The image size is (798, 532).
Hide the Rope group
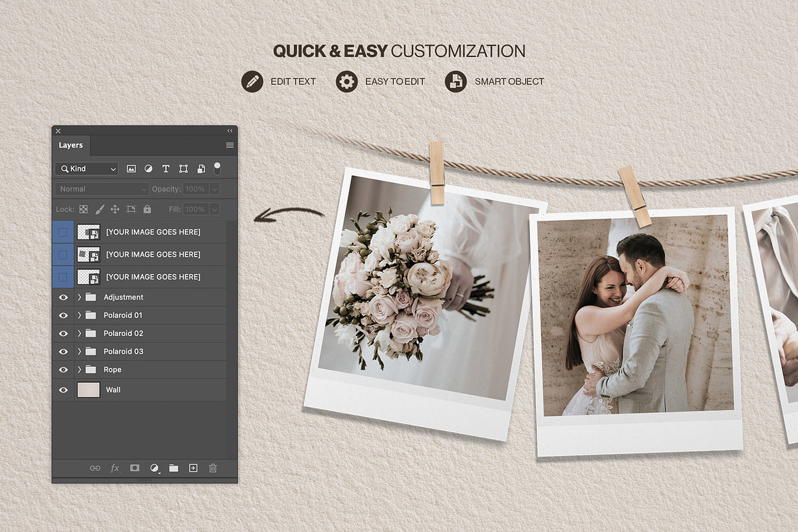[x=63, y=369]
